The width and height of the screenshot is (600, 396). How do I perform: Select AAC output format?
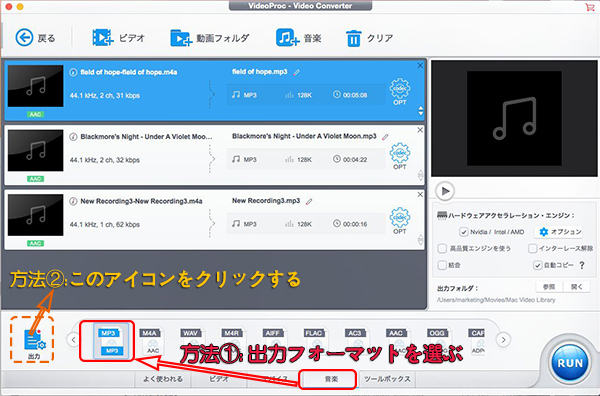(397, 341)
